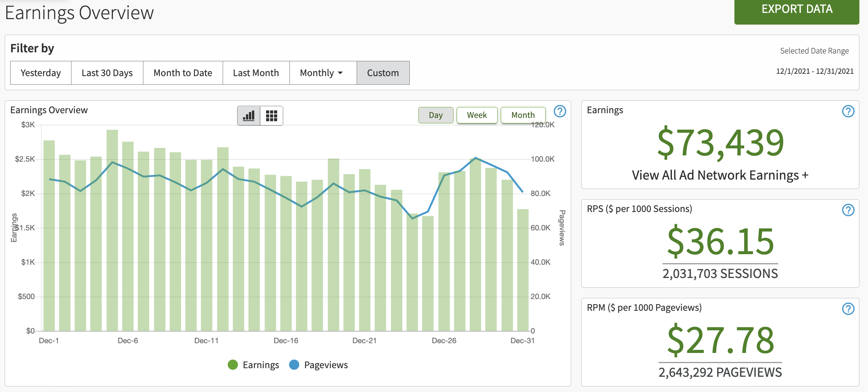Choose the Custom date filter

(383, 73)
